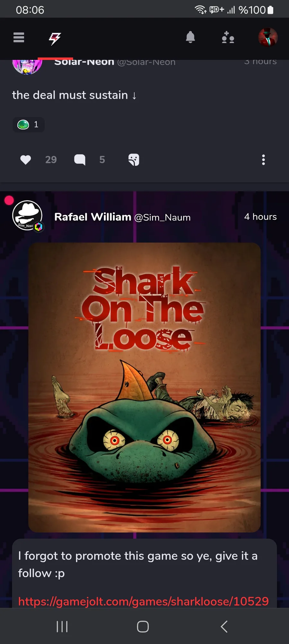Tap the Android recent apps button
This screenshot has width=289, height=644.
point(62,626)
